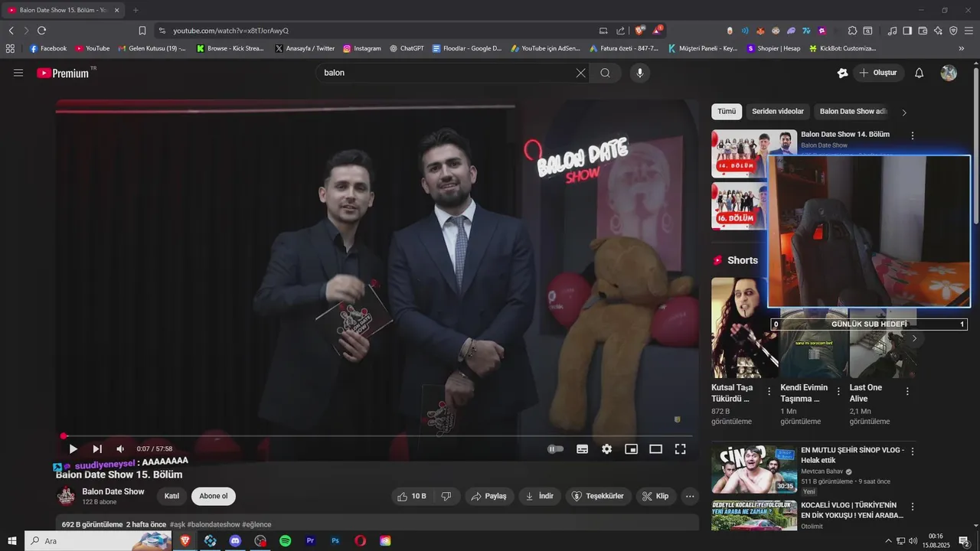Bookmark this page icon
The height and width of the screenshot is (551, 980).
coord(142,31)
